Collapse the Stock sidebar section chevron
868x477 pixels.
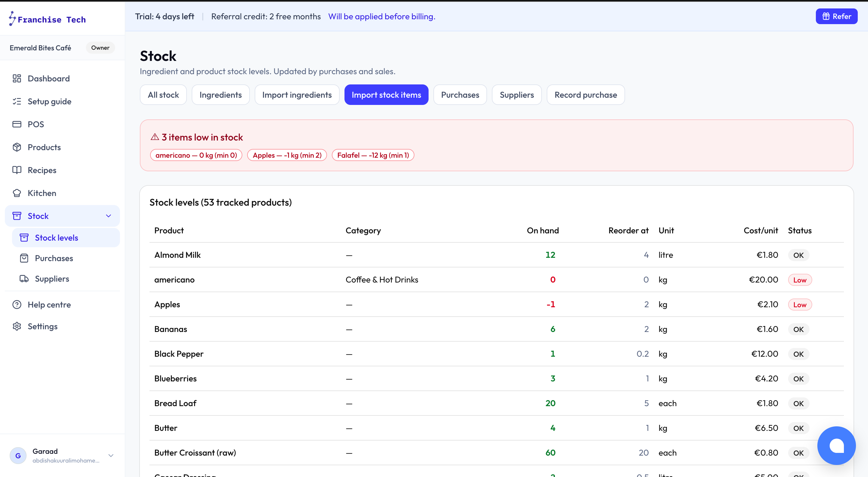[108, 216]
